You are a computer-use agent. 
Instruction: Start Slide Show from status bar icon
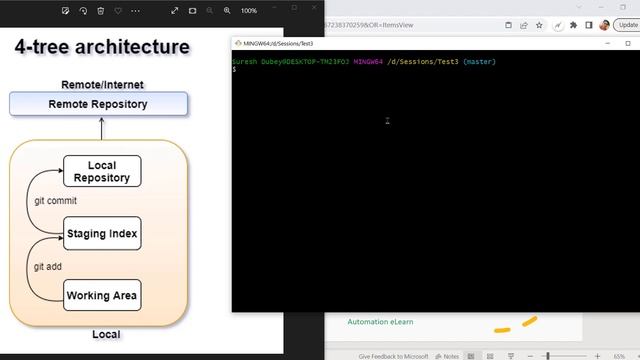(x=511, y=356)
